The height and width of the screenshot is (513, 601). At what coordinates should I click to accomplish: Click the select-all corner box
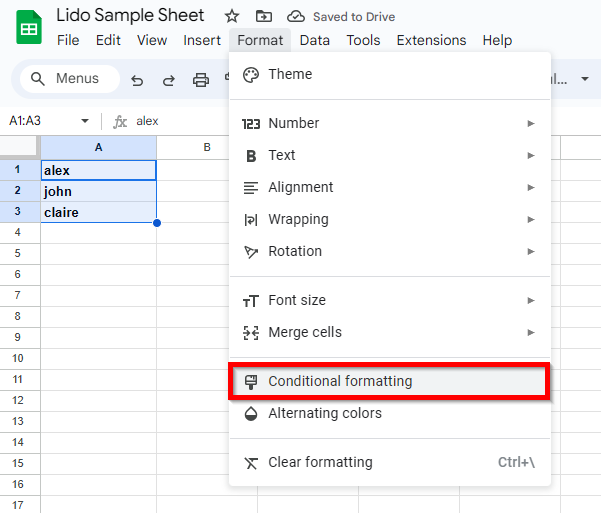pyautogui.click(x=19, y=146)
